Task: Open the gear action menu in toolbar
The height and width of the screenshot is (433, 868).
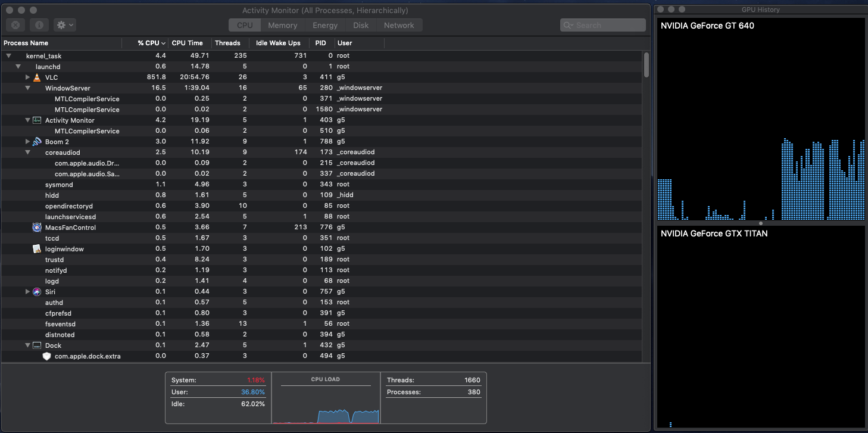Action: point(64,25)
